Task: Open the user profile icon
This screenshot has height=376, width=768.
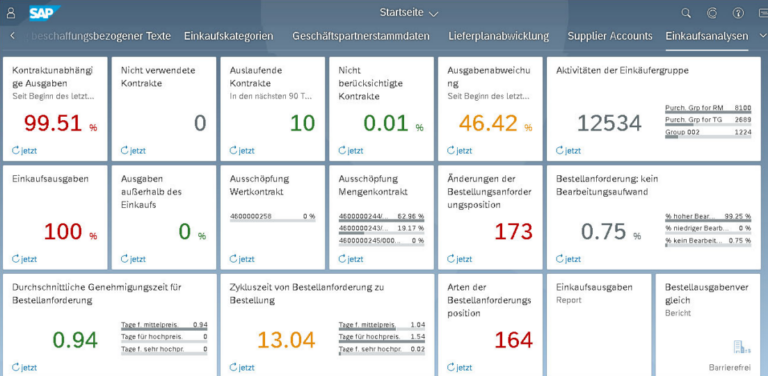Action: [x=10, y=13]
